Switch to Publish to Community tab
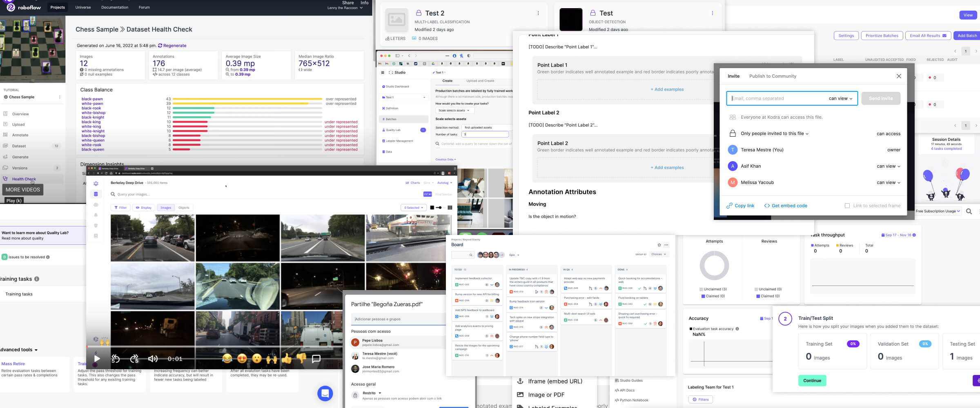Screen dimensions: 980x408 (x=773, y=76)
